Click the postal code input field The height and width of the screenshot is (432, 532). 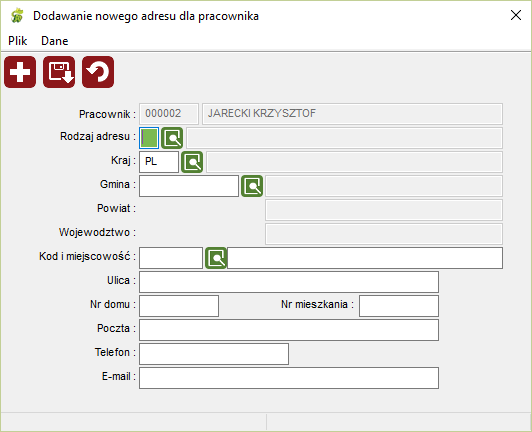[x=171, y=258]
